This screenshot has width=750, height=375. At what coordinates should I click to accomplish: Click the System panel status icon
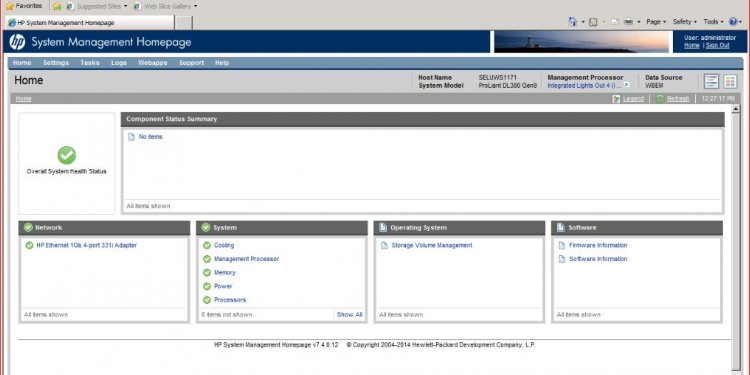206,227
